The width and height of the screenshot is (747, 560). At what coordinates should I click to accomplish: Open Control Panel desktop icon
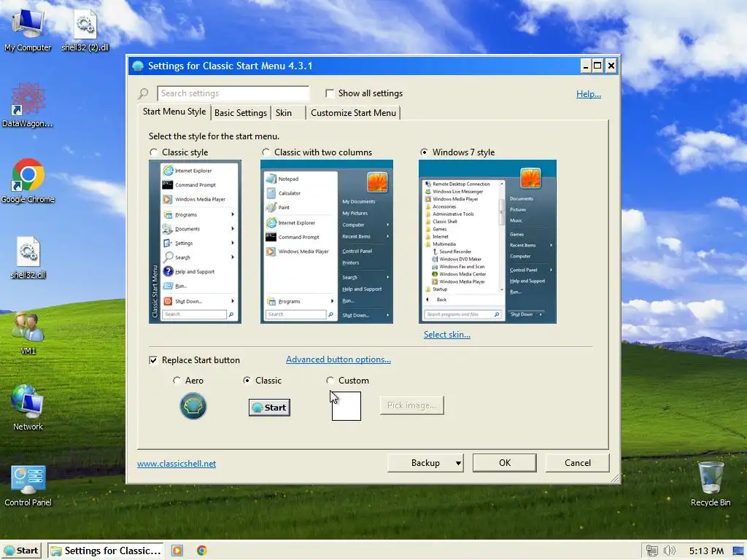point(28,486)
